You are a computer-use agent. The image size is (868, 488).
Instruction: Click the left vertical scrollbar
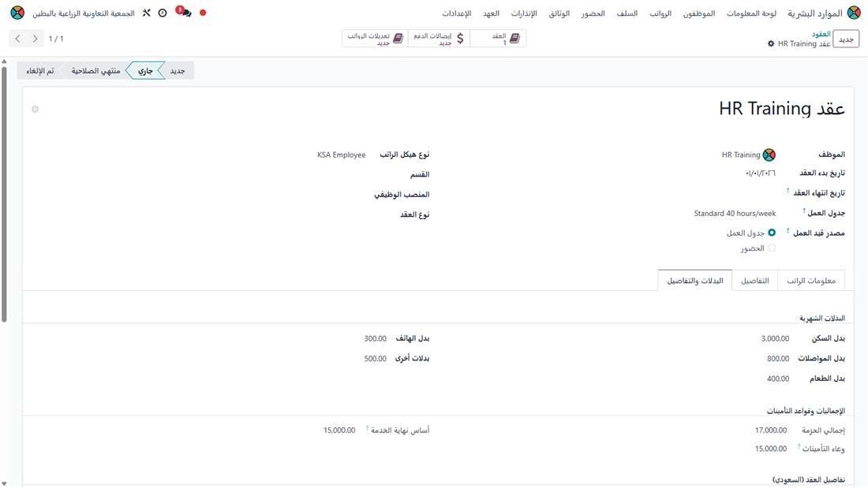pyautogui.click(x=4, y=194)
